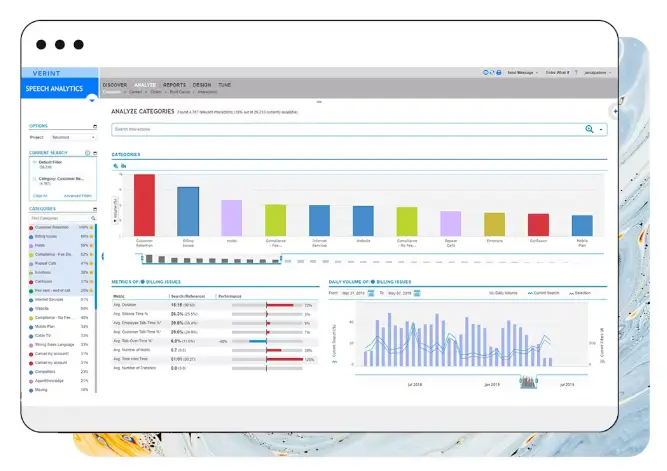Image resolution: width=667 pixels, height=471 pixels.
Task: Click the help question mark icon
Action: pos(576,73)
